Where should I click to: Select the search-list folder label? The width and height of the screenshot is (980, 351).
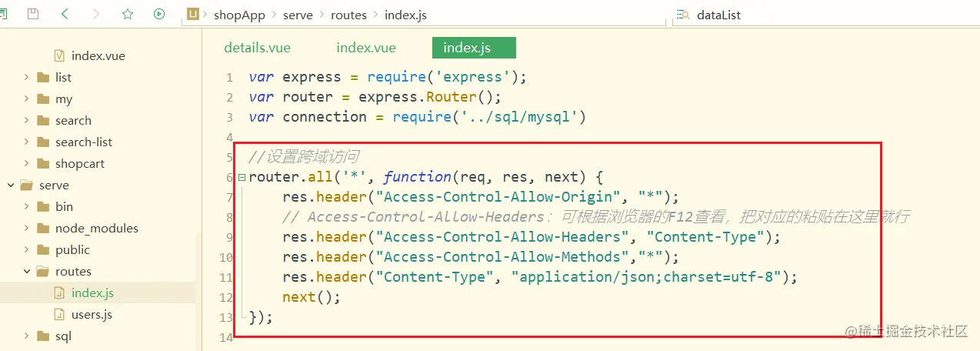point(84,142)
